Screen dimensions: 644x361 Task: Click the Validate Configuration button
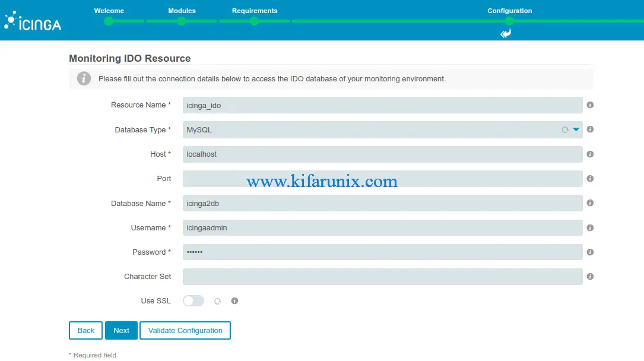coord(185,331)
